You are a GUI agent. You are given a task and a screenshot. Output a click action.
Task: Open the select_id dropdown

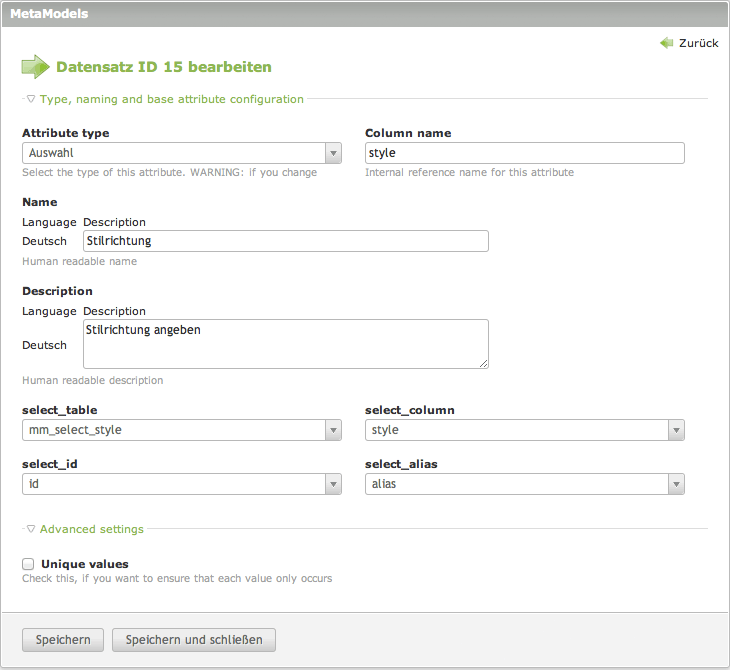click(182, 484)
